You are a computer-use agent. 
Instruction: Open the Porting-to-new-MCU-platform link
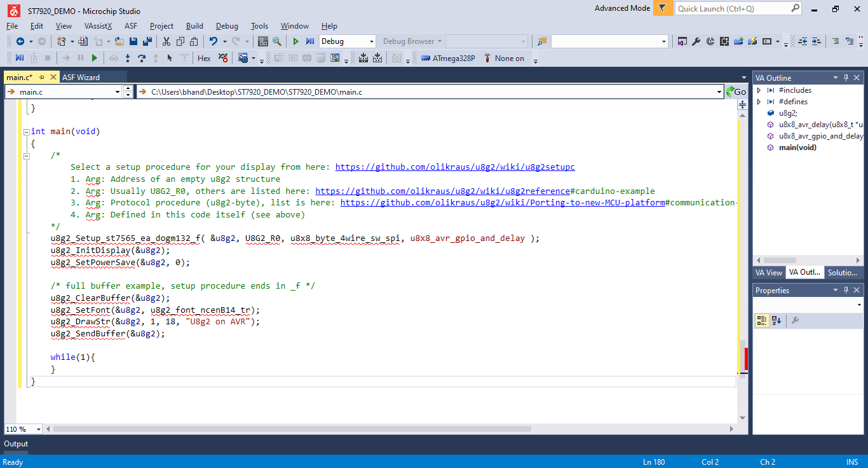click(x=503, y=203)
